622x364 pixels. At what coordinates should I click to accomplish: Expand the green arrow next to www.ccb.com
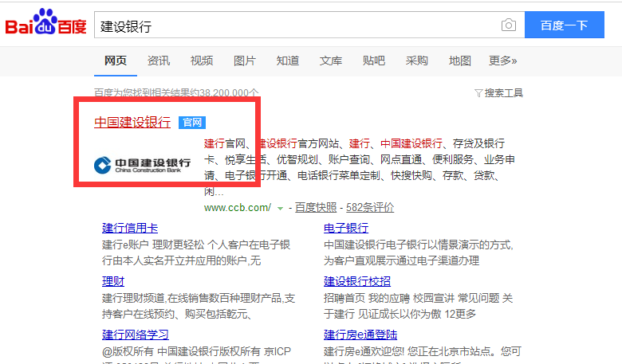280,209
